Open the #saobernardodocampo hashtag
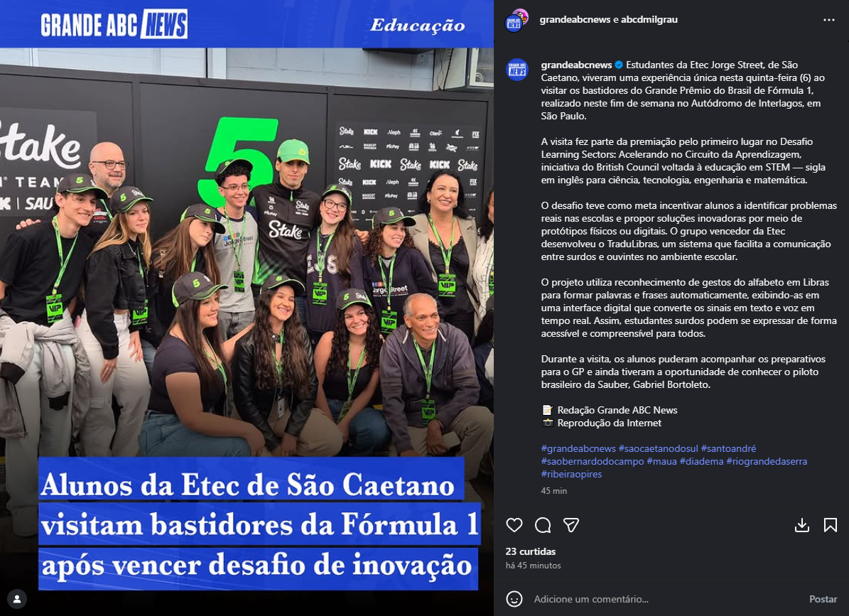 pyautogui.click(x=593, y=462)
